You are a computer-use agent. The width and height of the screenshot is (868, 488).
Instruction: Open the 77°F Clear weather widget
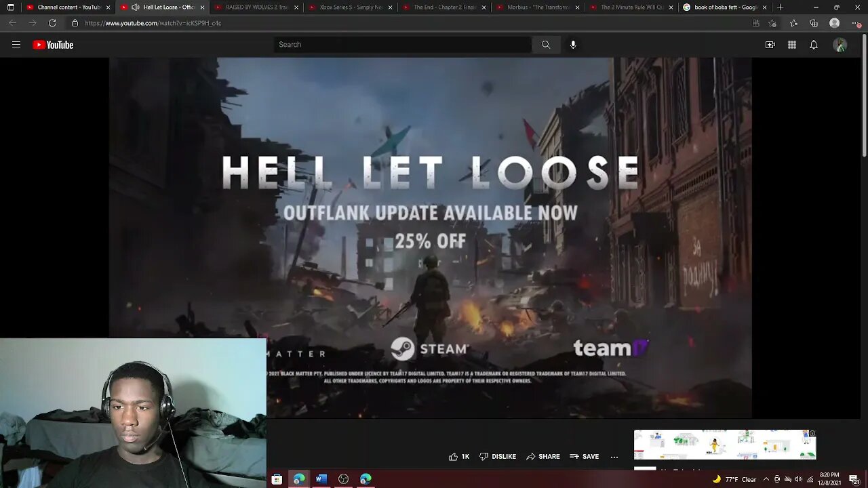(734, 479)
